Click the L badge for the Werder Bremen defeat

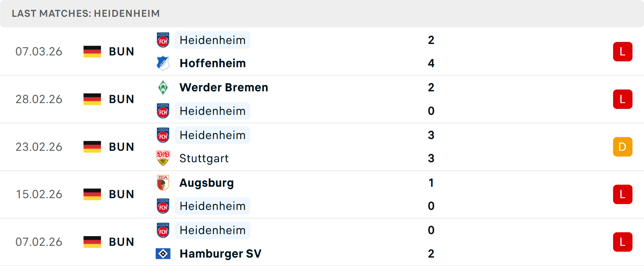(x=623, y=99)
